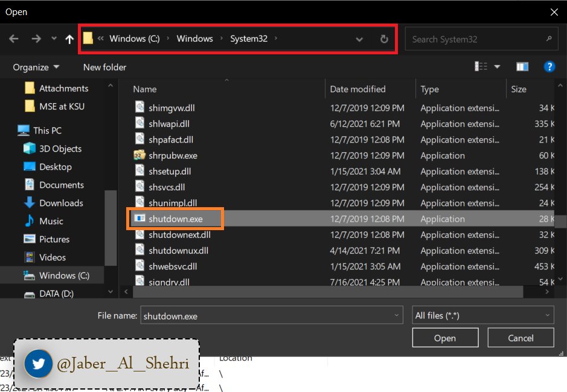Click the folder icon in the address bar
The width and height of the screenshot is (567, 392).
(88, 38)
